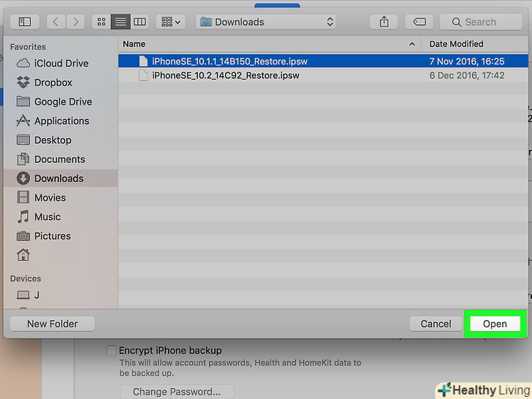The height and width of the screenshot is (399, 532).
Task: Open Applications in sidebar
Action: [x=61, y=121]
